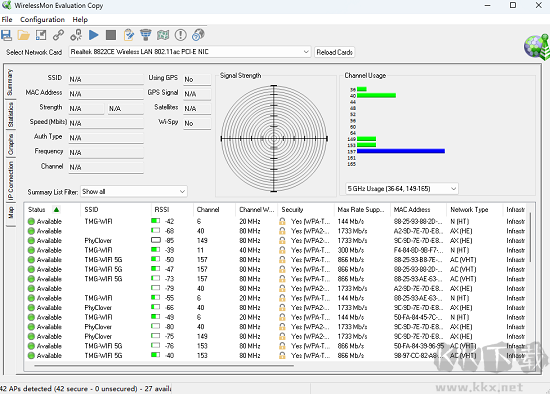
Task: Select the Summary side tab
Action: [x=10, y=82]
